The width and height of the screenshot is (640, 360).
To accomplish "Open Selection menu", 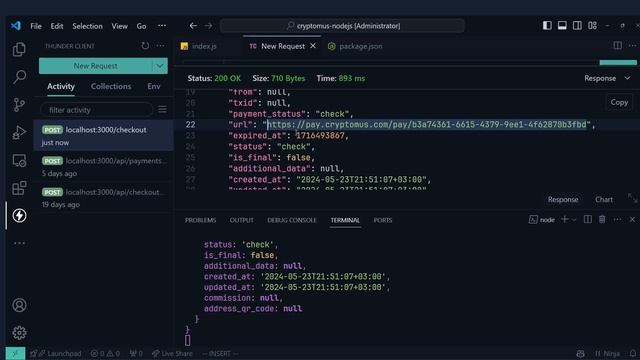I will [x=87, y=26].
